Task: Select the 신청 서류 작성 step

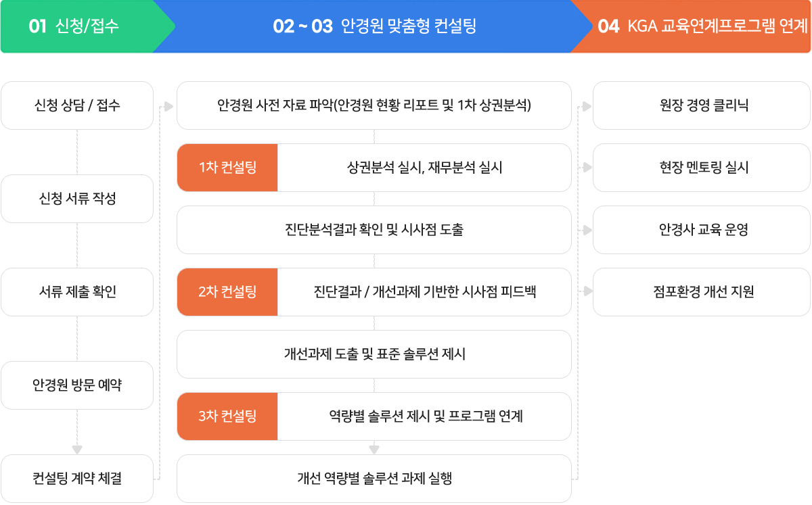Action: pyautogui.click(x=77, y=199)
